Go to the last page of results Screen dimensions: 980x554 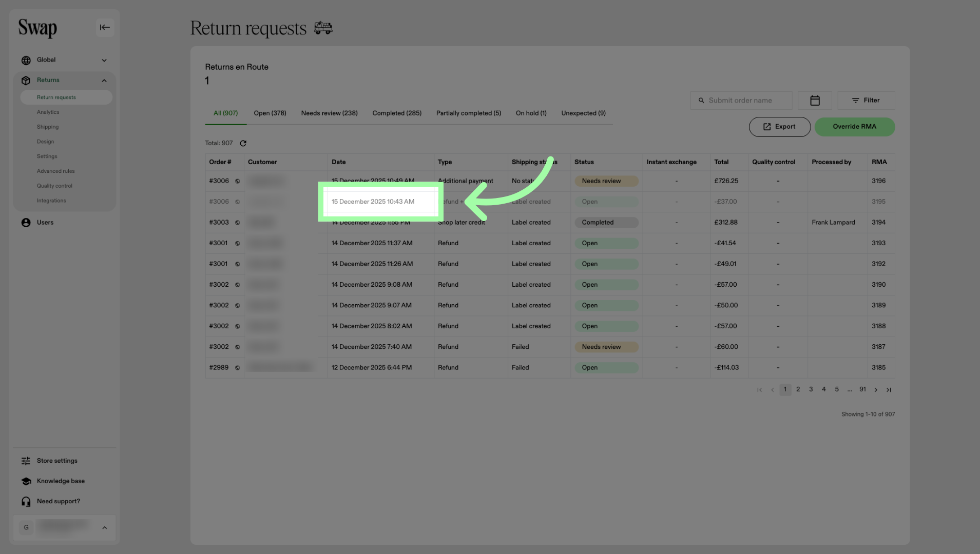pos(889,390)
